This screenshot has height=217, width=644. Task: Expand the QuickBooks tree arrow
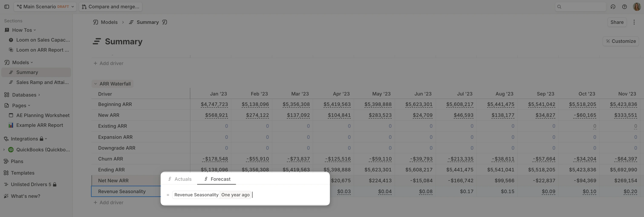[4, 150]
